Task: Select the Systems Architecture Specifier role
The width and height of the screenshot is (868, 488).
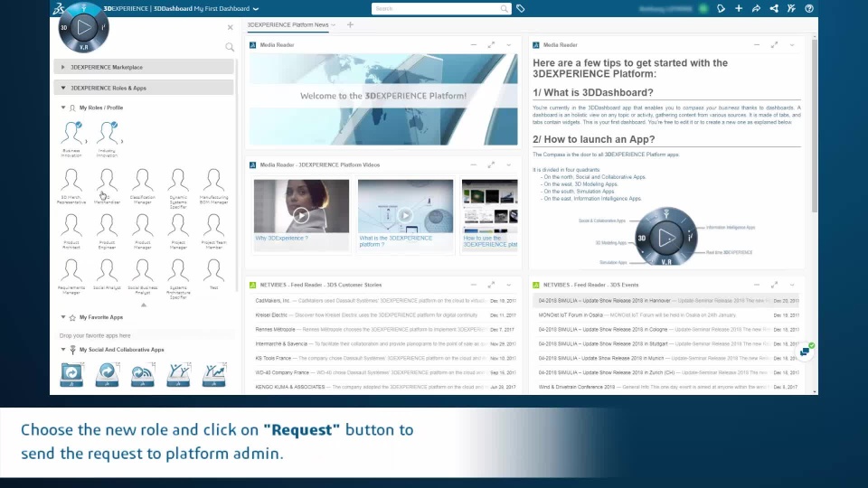Action: click(x=178, y=279)
